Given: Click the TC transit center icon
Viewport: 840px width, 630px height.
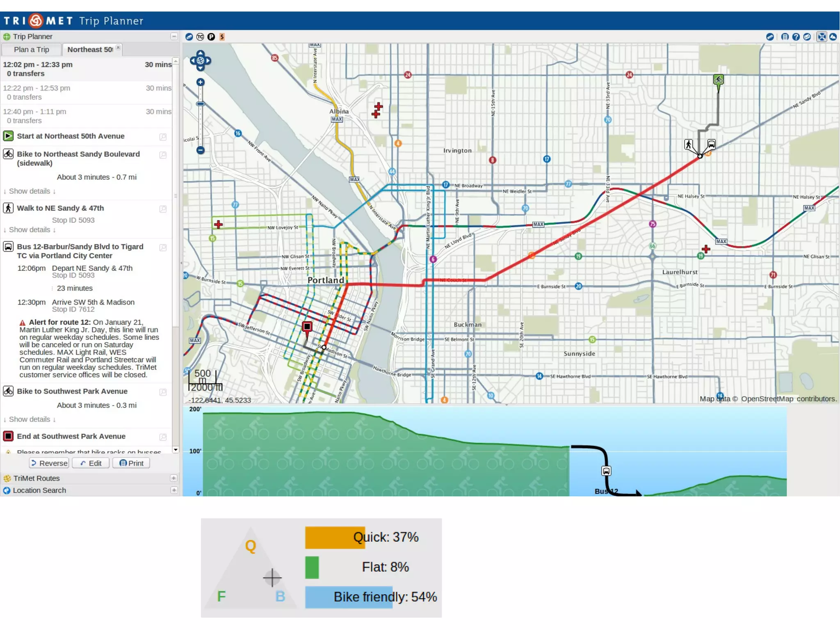Looking at the screenshot, I should 200,37.
